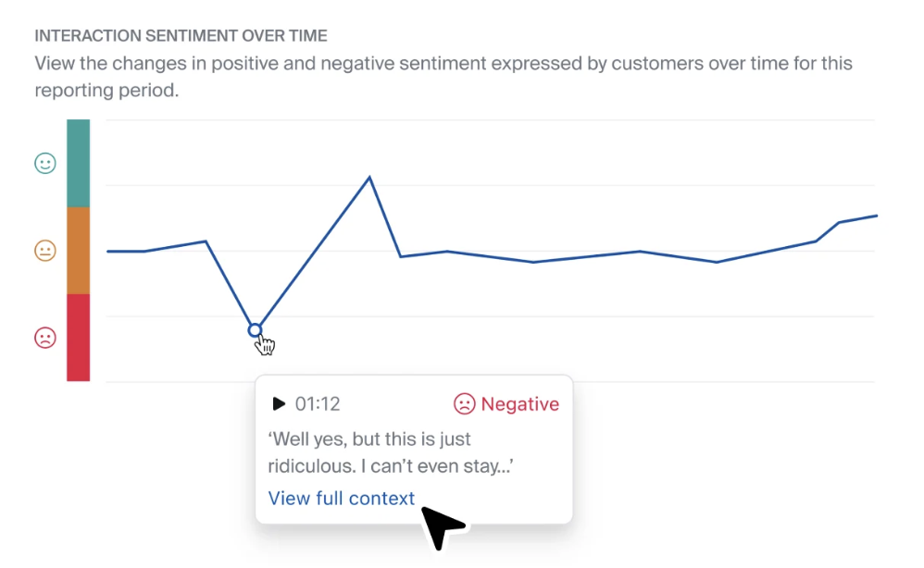Image resolution: width=924 pixels, height=568 pixels.
Task: Click the 01:12 timestamp in the tooltip
Action: point(318,404)
